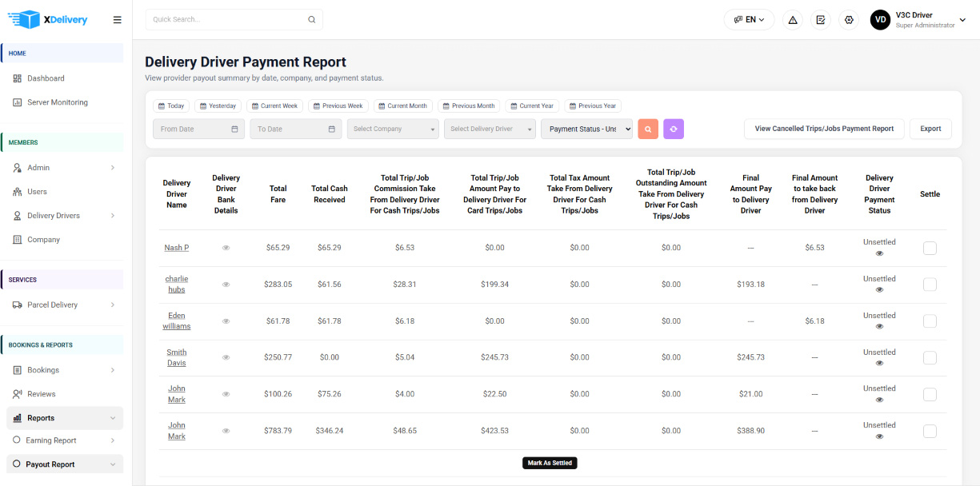Click the search magnifier in Quick Search

[312, 19]
